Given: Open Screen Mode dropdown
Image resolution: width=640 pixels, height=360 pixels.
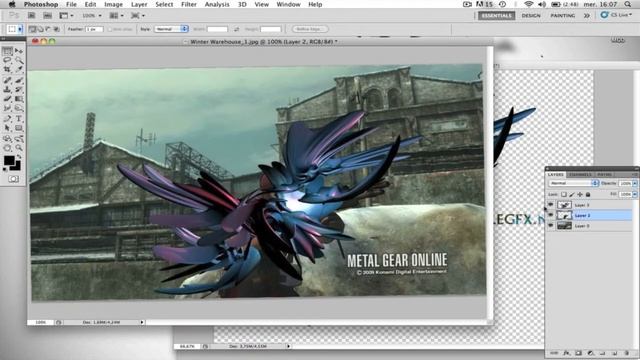Looking at the screenshot, I should click(x=138, y=16).
